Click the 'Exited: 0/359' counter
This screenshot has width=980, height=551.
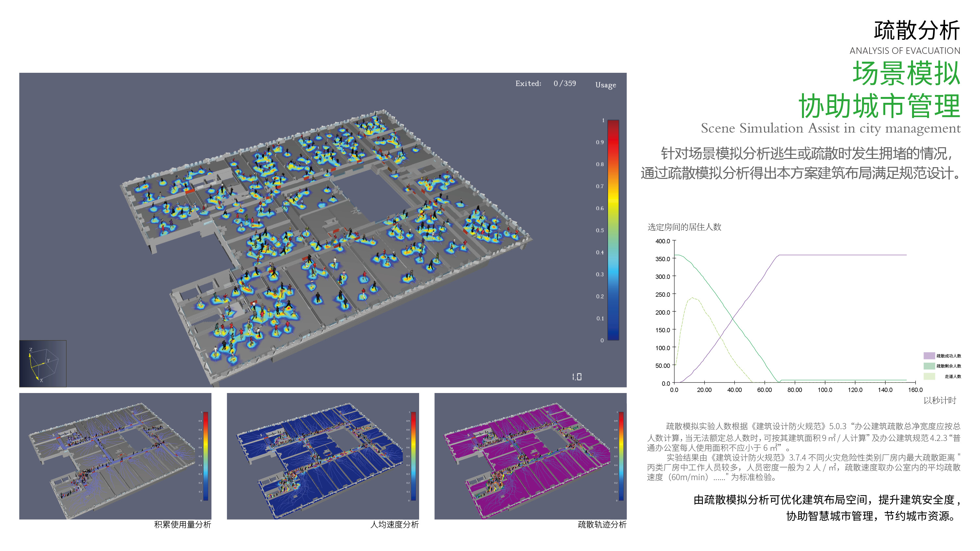point(546,84)
